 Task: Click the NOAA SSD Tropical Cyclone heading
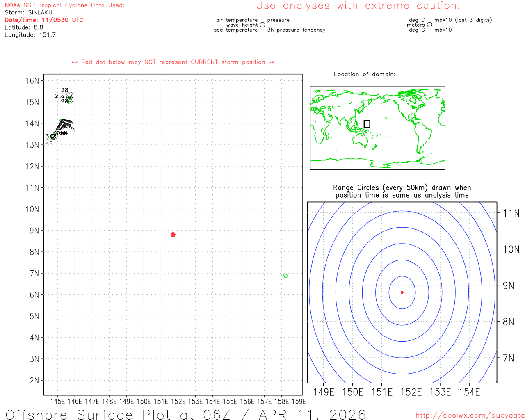coord(64,5)
